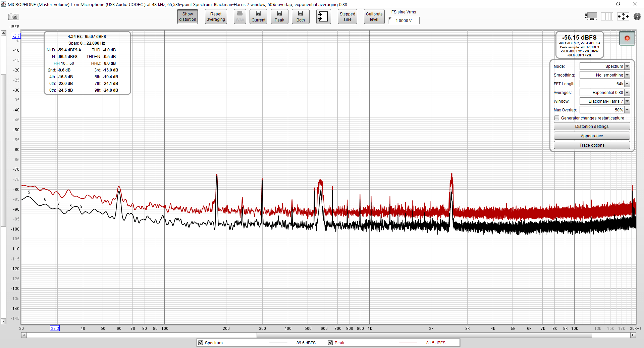This screenshot has width=644, height=348.
Task: Uncheck the Peak trace checkbox
Action: coord(330,343)
